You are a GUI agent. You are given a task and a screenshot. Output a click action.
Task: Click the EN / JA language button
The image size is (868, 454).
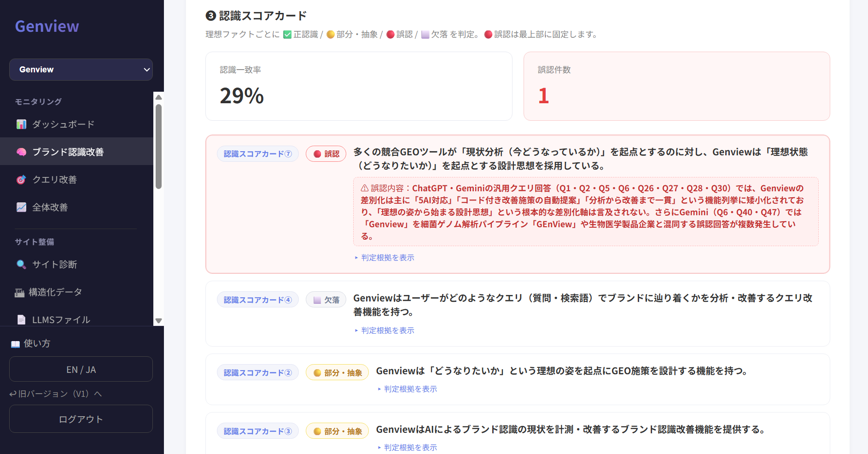tap(81, 369)
